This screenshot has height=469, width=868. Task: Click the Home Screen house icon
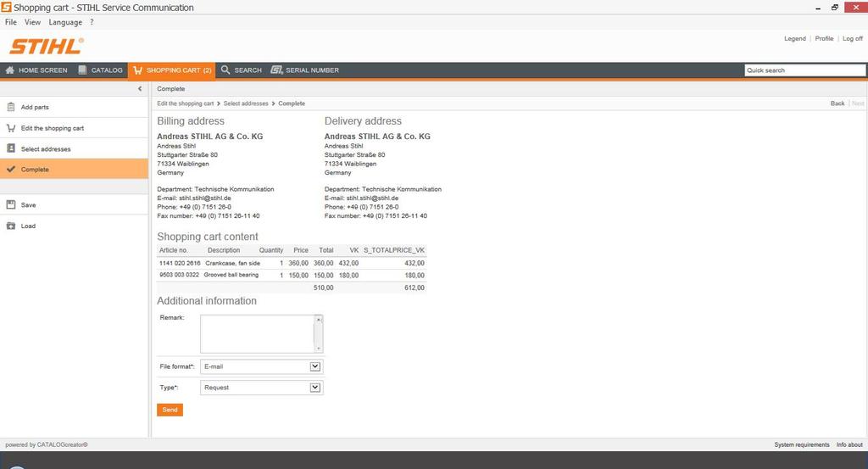tap(10, 70)
